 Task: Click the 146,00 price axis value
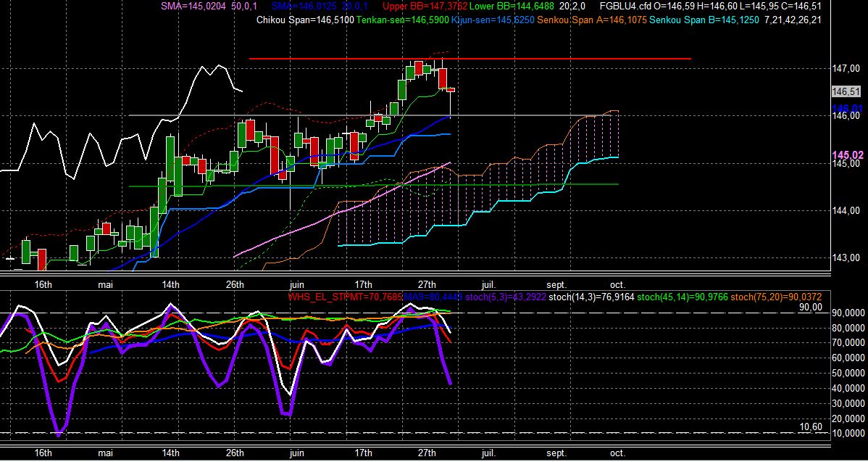click(847, 116)
